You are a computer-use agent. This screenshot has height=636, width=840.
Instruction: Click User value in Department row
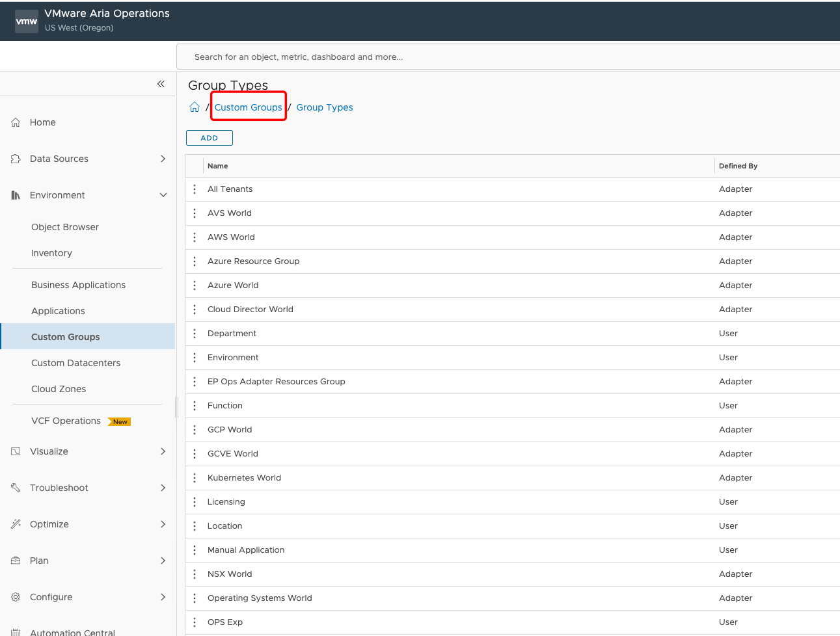pyautogui.click(x=728, y=334)
